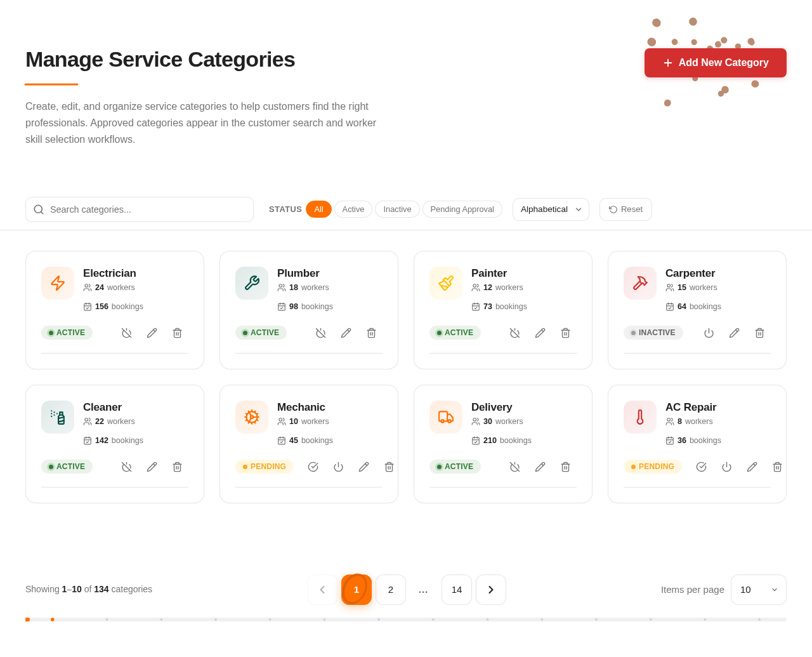Deactivate the Plumber category
The width and height of the screenshot is (812, 657).
click(x=321, y=333)
